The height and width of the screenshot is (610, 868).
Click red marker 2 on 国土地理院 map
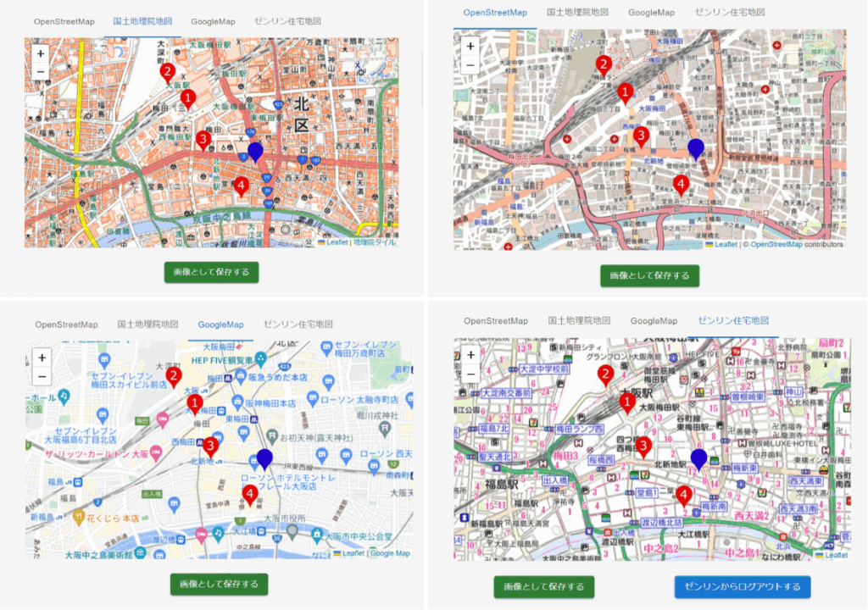(x=167, y=73)
